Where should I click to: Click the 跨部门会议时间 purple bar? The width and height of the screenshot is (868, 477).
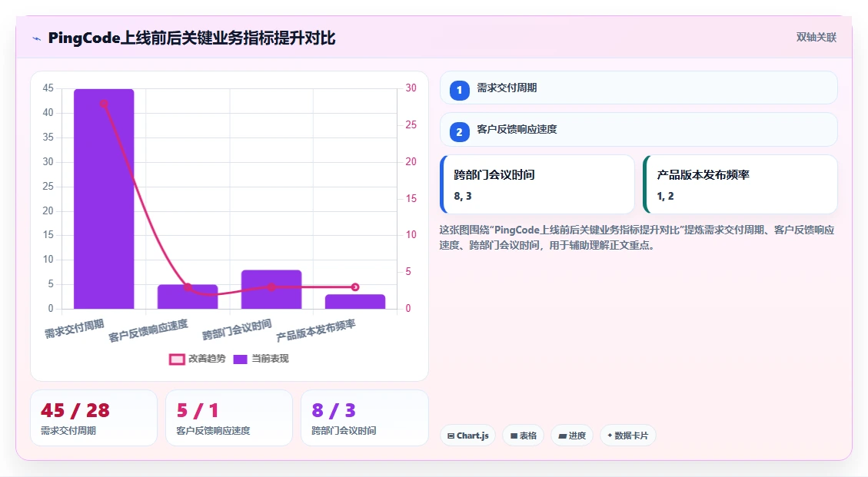point(271,290)
